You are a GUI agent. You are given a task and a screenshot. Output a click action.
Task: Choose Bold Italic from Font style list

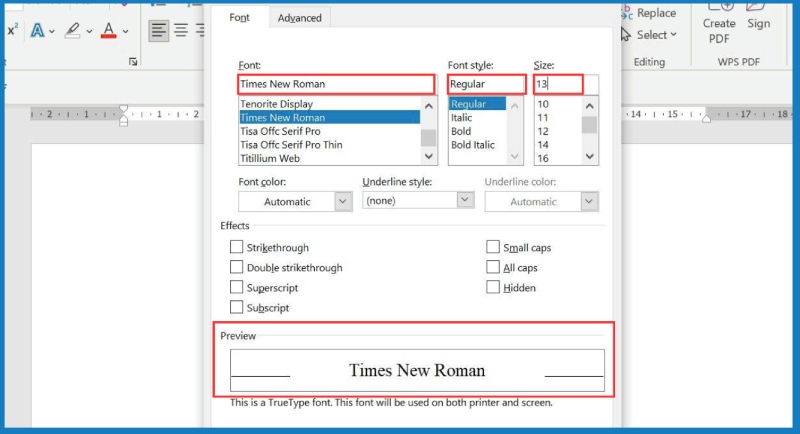tap(474, 145)
